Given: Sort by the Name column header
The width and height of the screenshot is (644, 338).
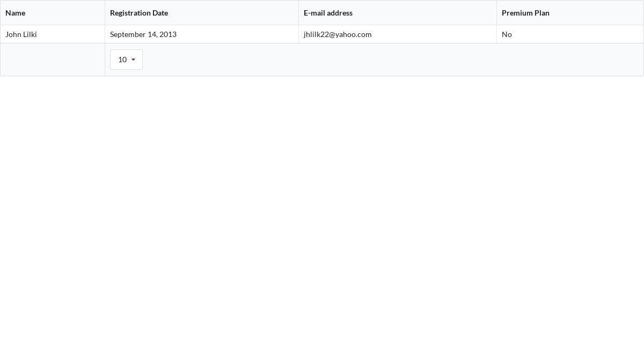Looking at the screenshot, I should [x=16, y=12].
